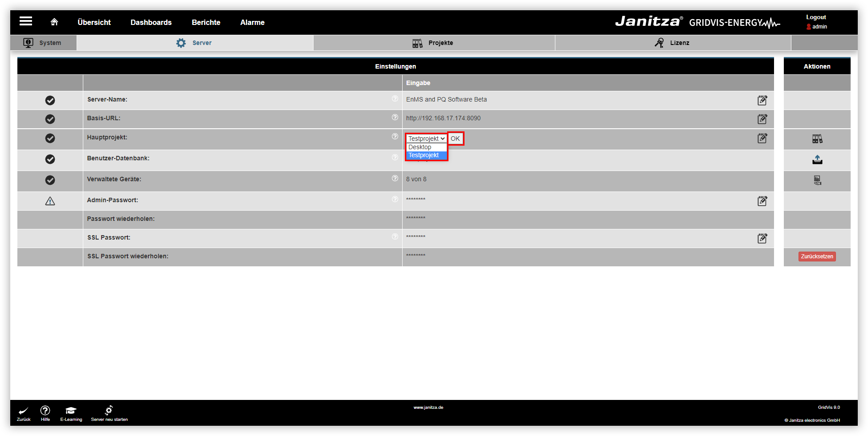Click the home icon in the navigation bar
Viewport: 868px width, 436px height.
point(54,21)
